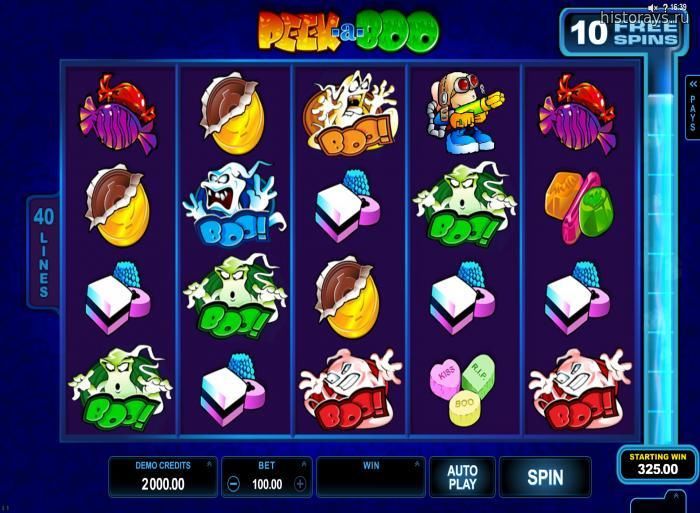Click the blue BOO ghost symbol
Viewport: 700px width, 513px height.
click(x=234, y=205)
